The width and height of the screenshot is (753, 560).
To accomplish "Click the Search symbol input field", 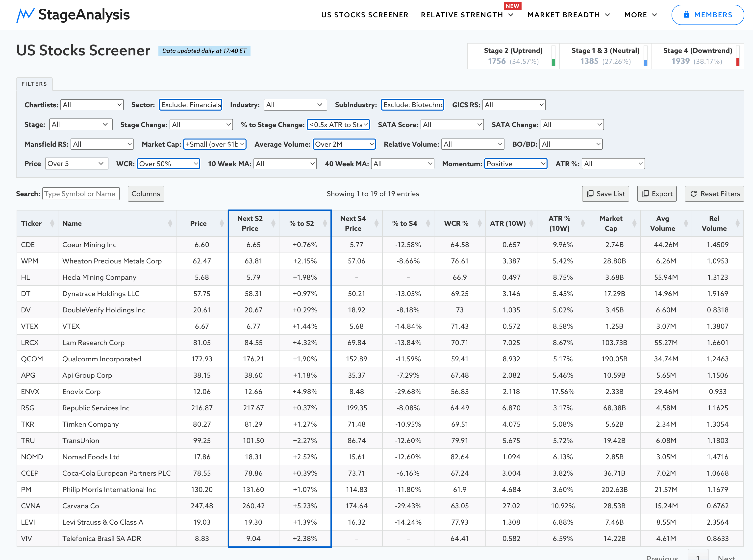I will [81, 194].
